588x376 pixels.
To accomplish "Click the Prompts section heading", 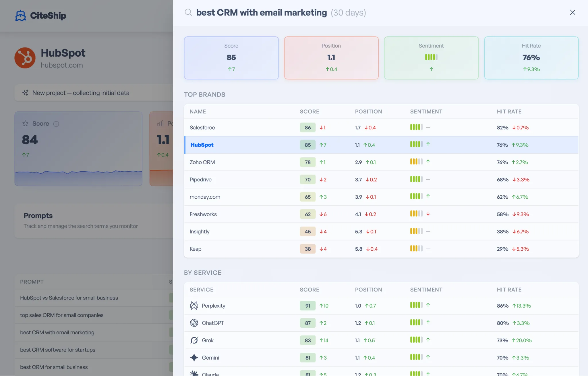I will point(38,216).
